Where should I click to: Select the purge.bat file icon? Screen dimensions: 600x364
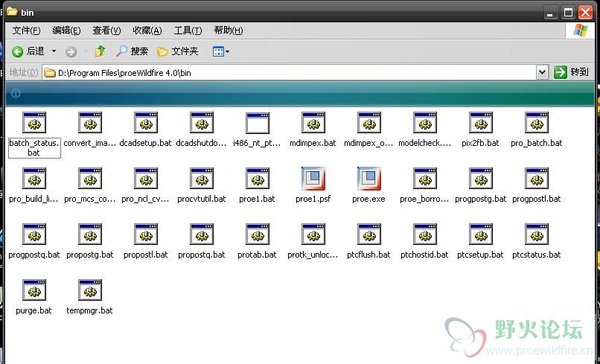pos(34,290)
